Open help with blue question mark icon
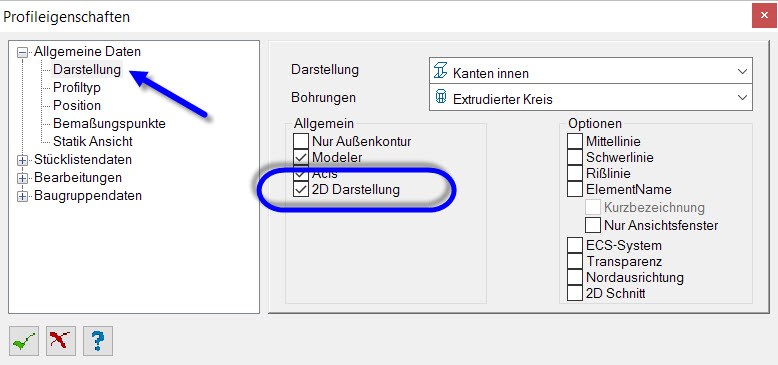The height and width of the screenshot is (365, 778). (98, 341)
